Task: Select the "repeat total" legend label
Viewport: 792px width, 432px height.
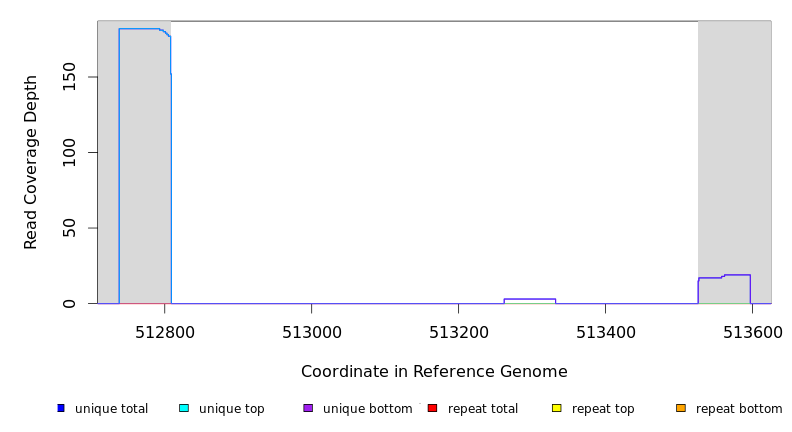Action: point(483,409)
